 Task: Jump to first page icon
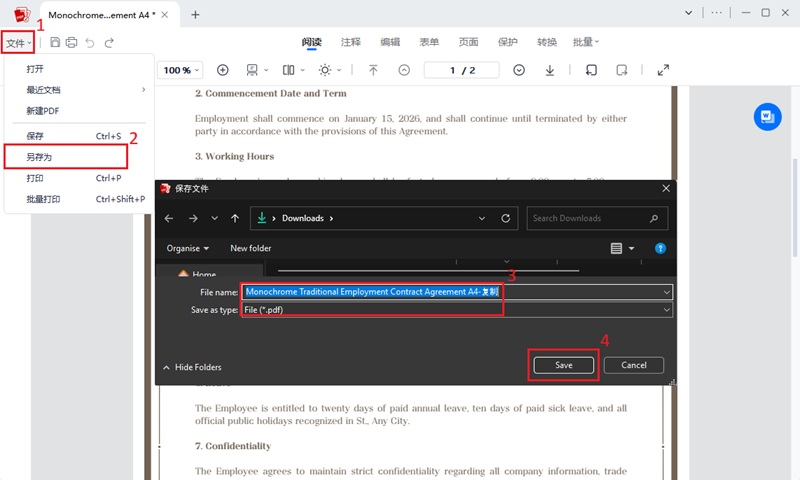[373, 70]
